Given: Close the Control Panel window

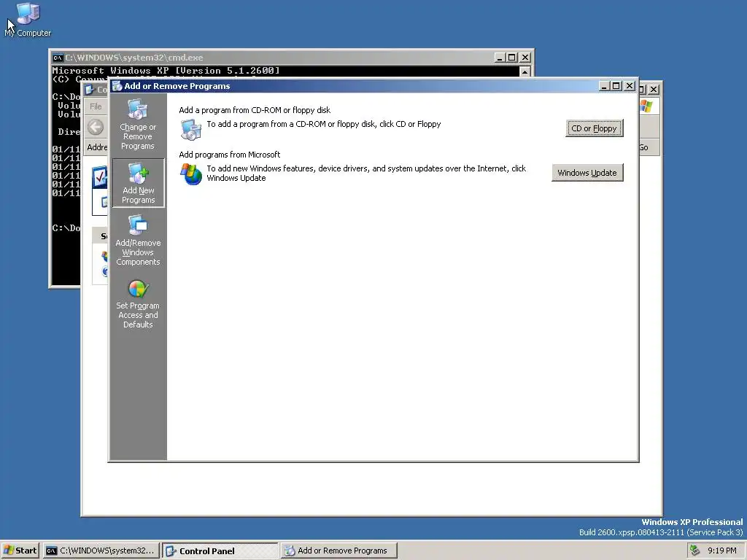Looking at the screenshot, I should pyautogui.click(x=654, y=89).
